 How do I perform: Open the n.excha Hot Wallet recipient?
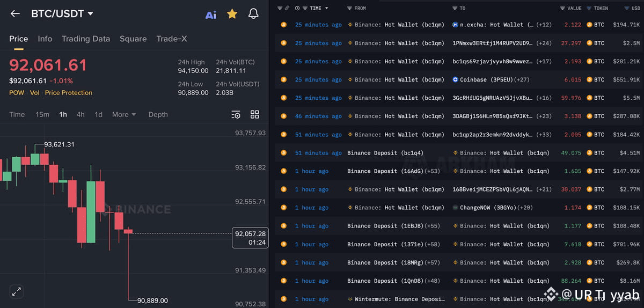[496, 25]
